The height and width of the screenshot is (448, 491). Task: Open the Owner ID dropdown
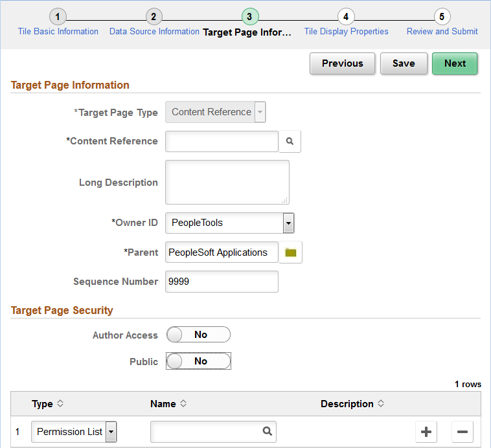pyautogui.click(x=288, y=223)
